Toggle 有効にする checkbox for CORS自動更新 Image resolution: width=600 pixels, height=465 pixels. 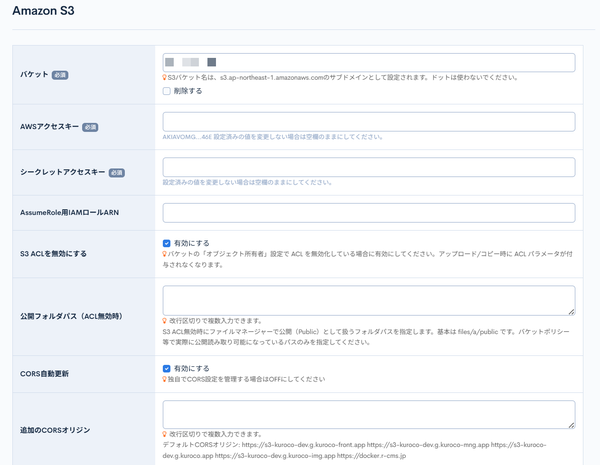pos(166,369)
